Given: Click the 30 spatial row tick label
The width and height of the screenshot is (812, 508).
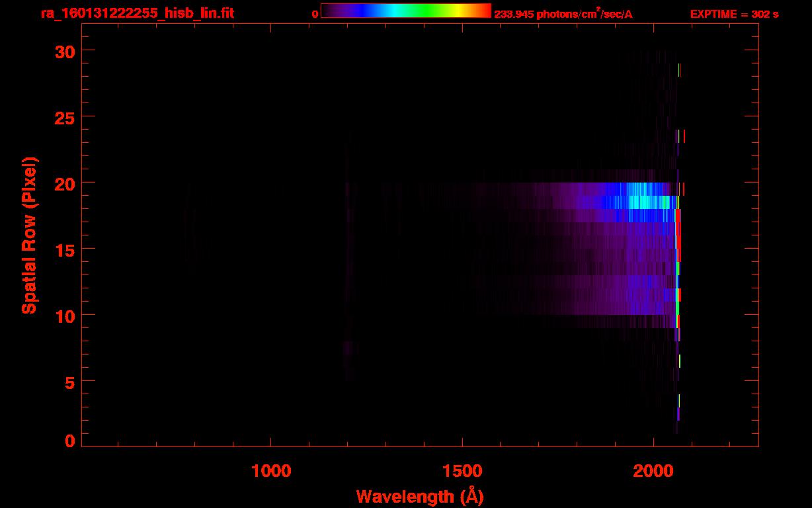Looking at the screenshot, I should point(65,51).
